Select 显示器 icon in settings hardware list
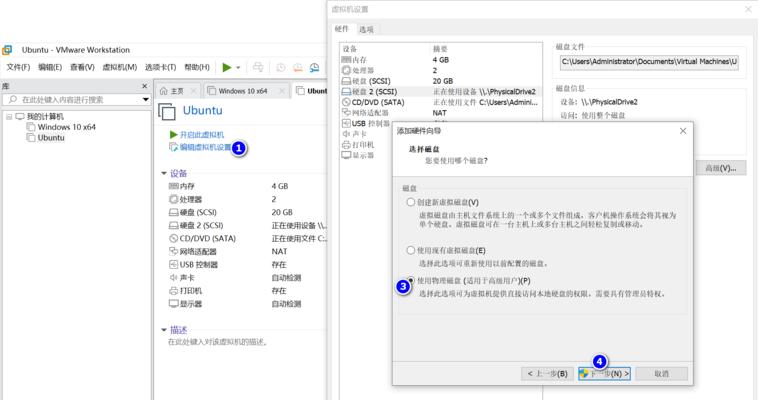 click(x=346, y=155)
